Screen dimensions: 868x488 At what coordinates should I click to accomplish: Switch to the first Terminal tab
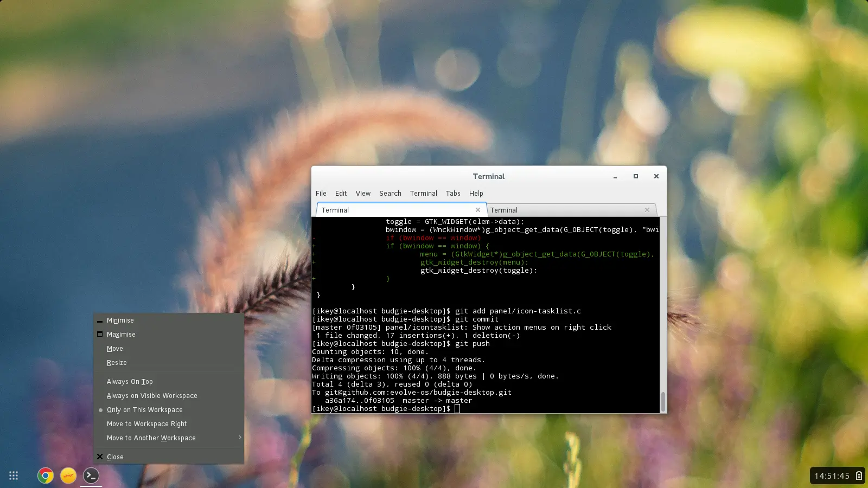pyautogui.click(x=401, y=210)
